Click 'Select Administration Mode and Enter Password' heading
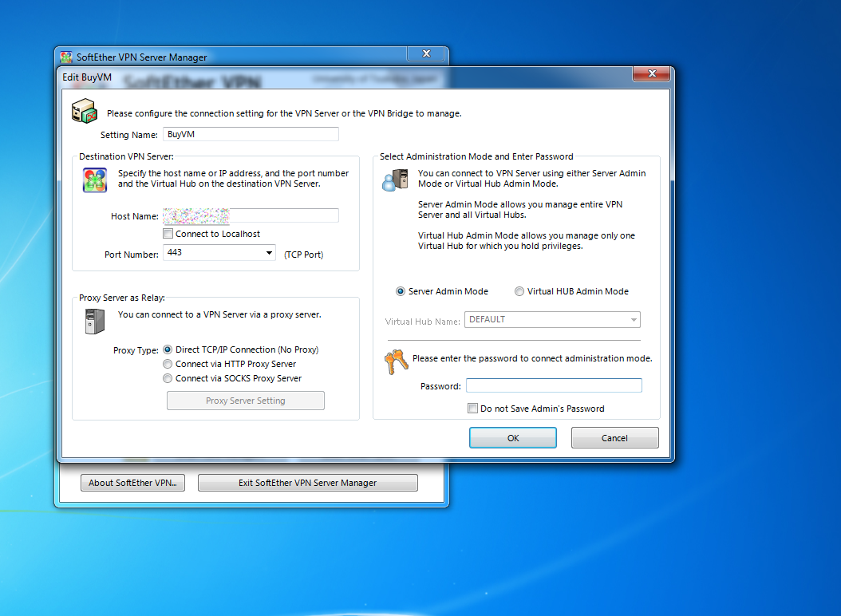Viewport: 841px width, 616px height. 476,156
